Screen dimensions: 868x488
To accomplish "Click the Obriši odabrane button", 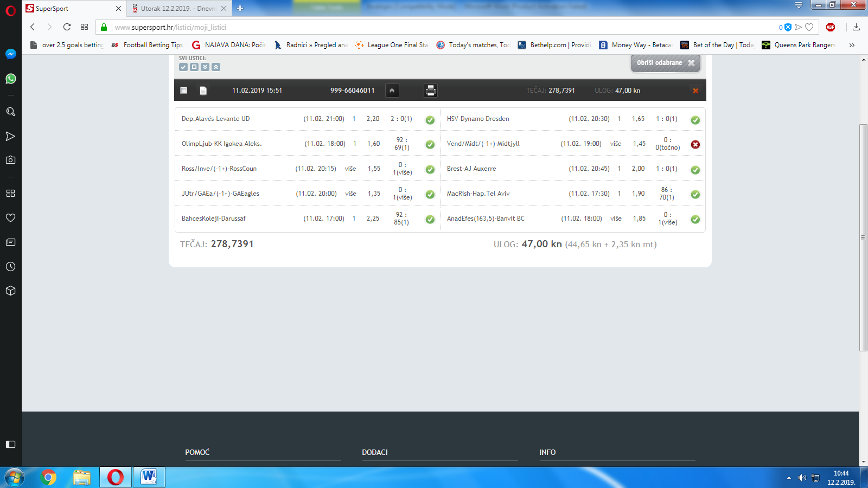I will (665, 63).
